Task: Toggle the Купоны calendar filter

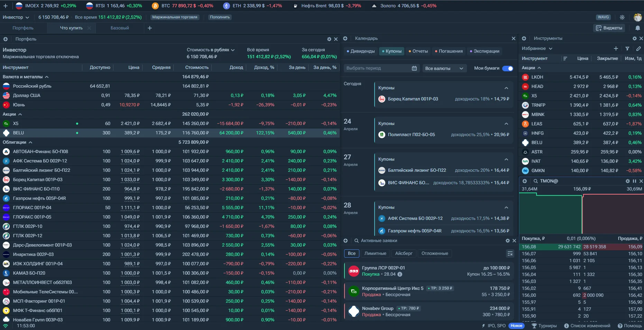Action: tap(392, 51)
